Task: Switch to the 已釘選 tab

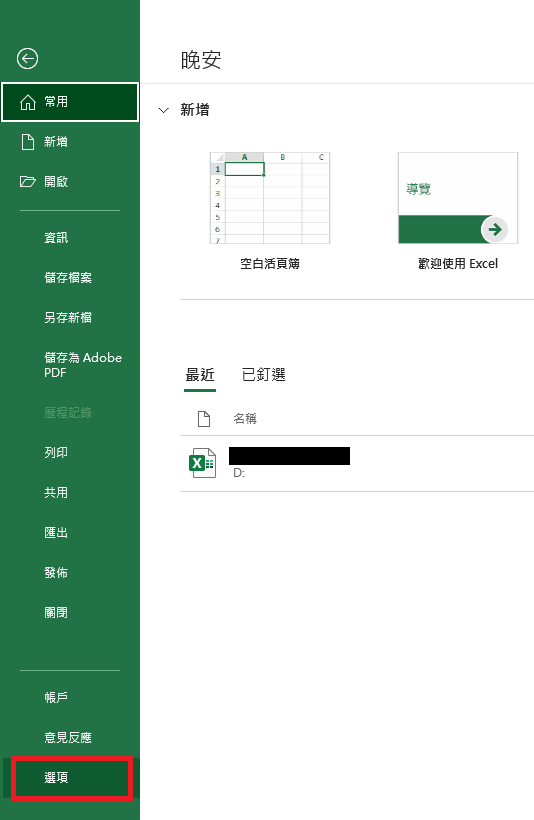Action: click(x=264, y=374)
